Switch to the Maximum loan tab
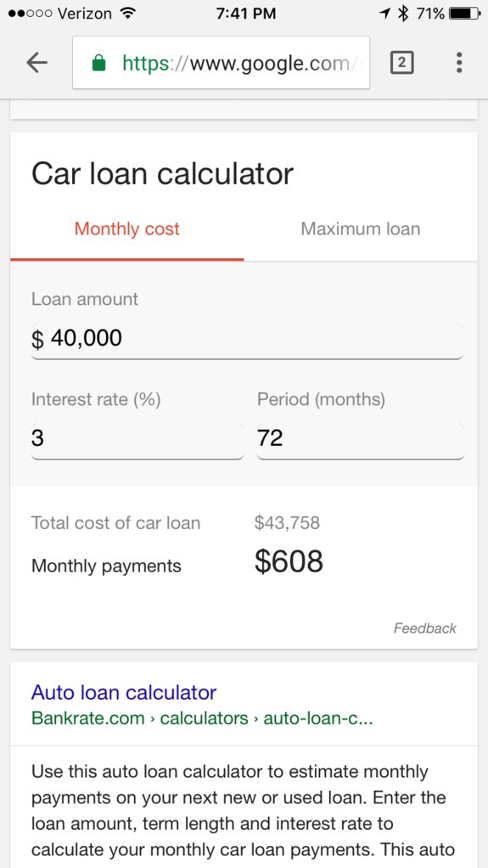 click(360, 228)
